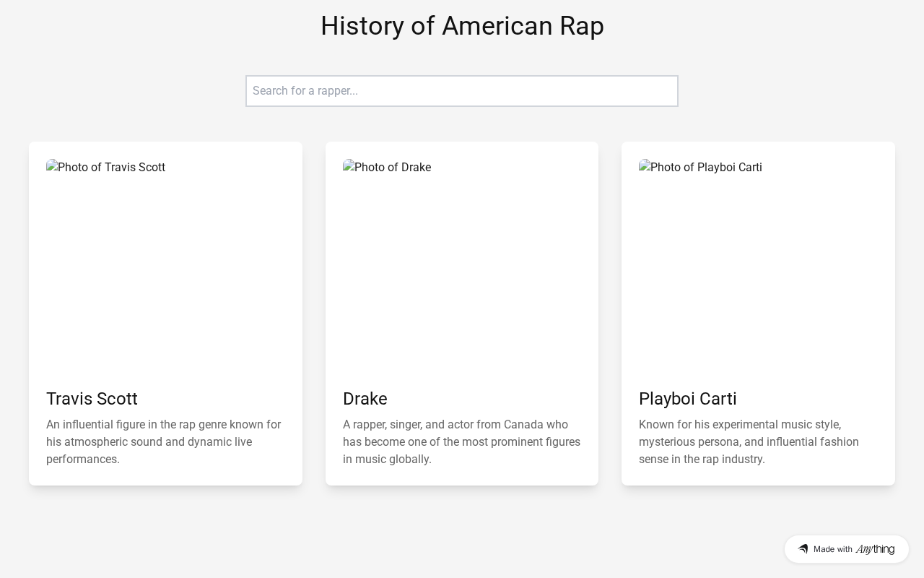Click Travis Scott's atmospheric sound description
This screenshot has width=924, height=578.
tap(165, 441)
